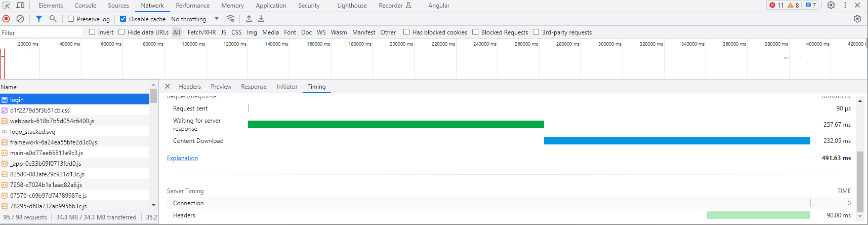Enable the Preserve log checkbox
Screen dimensions: 868x225
[x=71, y=19]
